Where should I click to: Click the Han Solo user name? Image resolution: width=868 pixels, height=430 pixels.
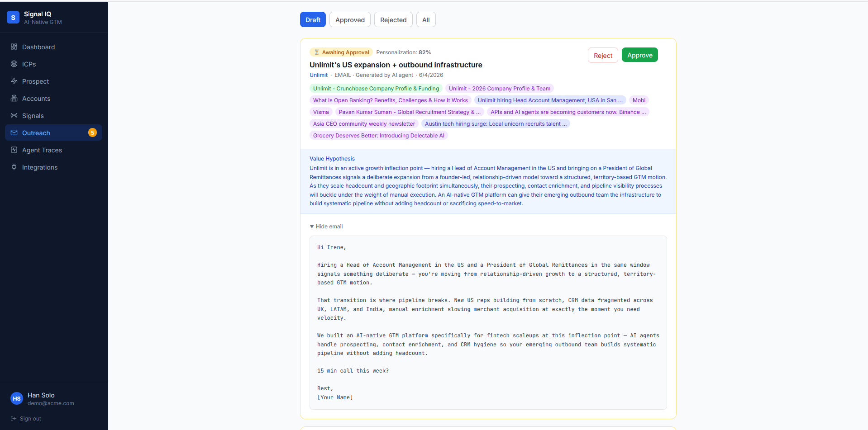41,395
